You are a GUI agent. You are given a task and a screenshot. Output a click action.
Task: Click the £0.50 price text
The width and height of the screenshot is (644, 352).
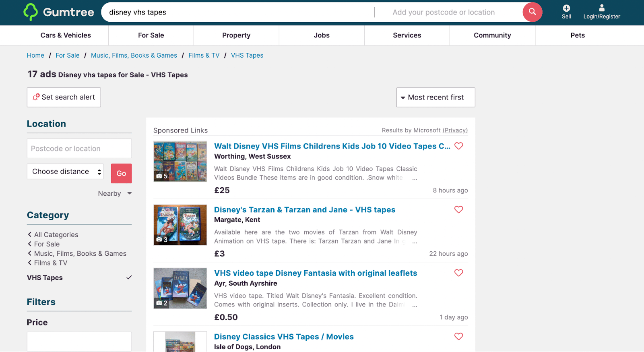pyautogui.click(x=226, y=317)
